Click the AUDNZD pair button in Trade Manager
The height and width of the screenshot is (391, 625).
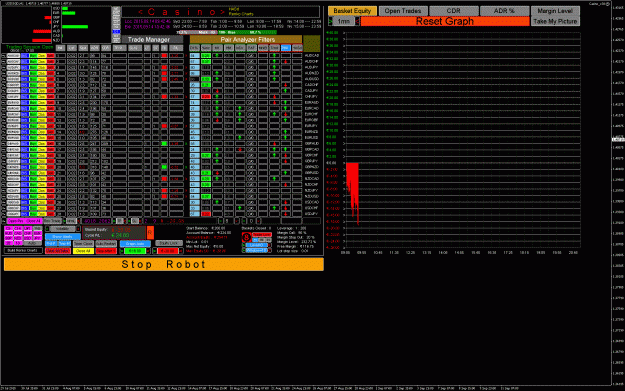13,73
